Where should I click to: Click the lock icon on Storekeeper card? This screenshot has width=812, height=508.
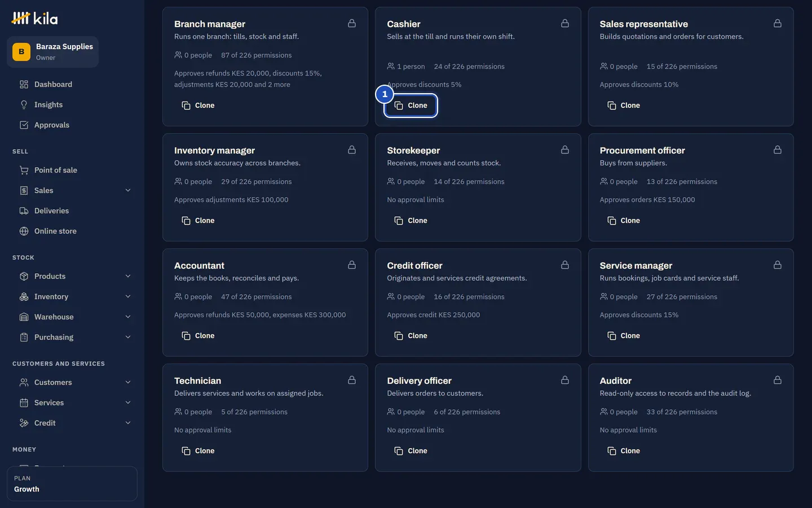click(565, 150)
